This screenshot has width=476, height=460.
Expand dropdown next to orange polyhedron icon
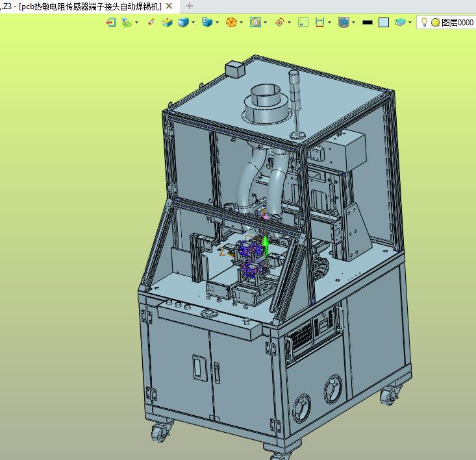[x=242, y=23]
